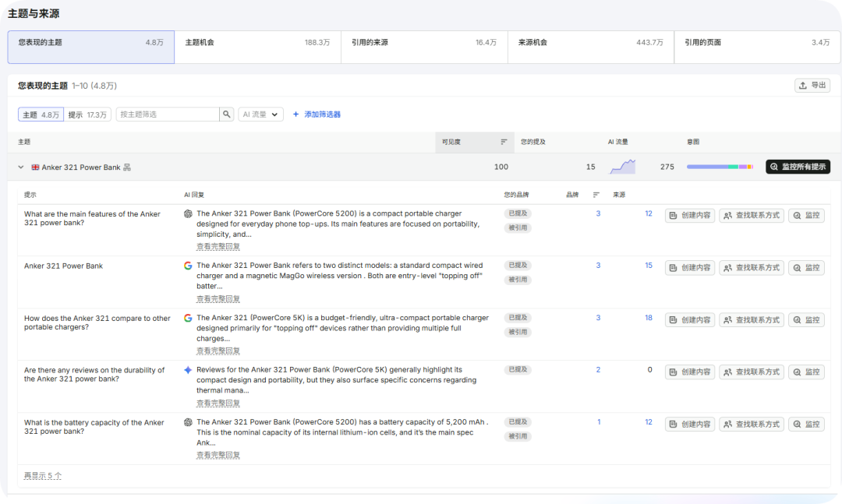
Task: Select the 您表现的主题 tab
Action: tap(90, 47)
